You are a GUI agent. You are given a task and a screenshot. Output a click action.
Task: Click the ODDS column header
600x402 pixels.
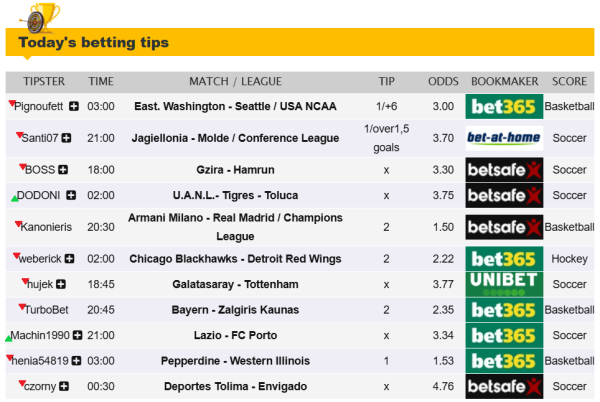click(x=443, y=81)
